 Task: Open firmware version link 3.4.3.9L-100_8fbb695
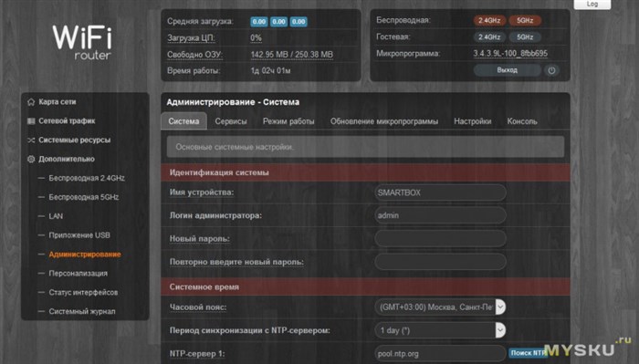pyautogui.click(x=510, y=53)
